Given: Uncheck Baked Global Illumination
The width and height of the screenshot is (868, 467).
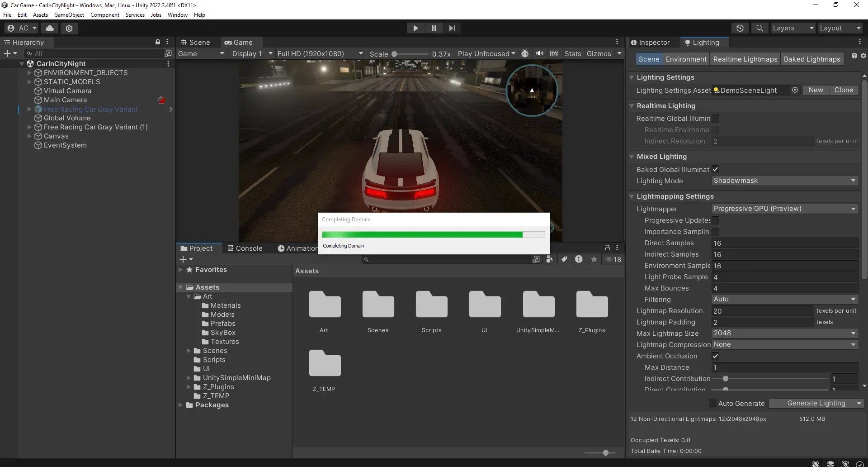Looking at the screenshot, I should (715, 169).
